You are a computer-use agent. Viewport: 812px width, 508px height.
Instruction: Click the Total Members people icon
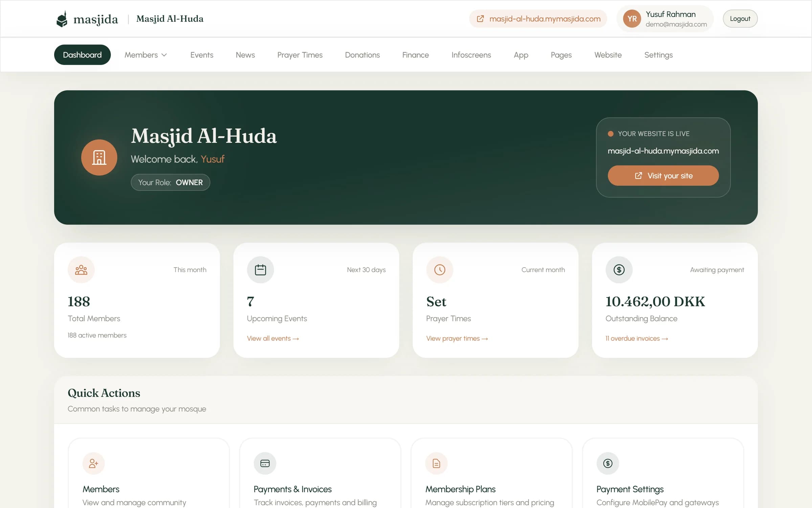pos(81,270)
